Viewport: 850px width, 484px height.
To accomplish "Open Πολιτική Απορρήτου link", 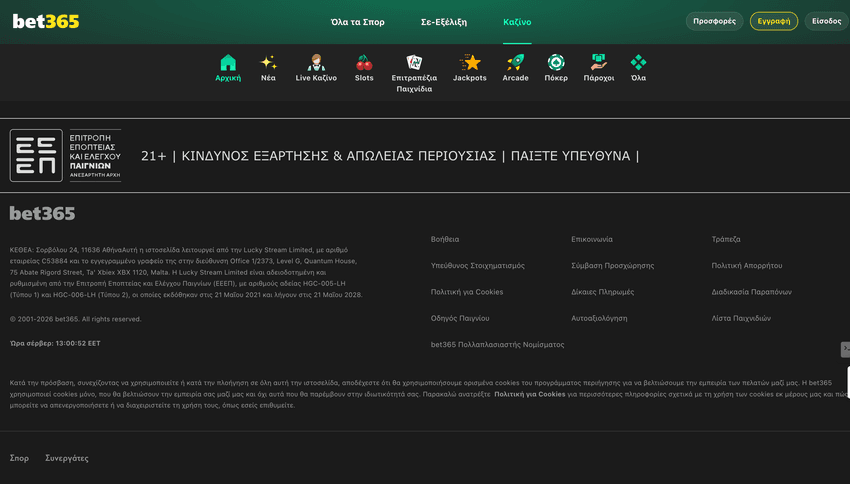I will [x=746, y=266].
